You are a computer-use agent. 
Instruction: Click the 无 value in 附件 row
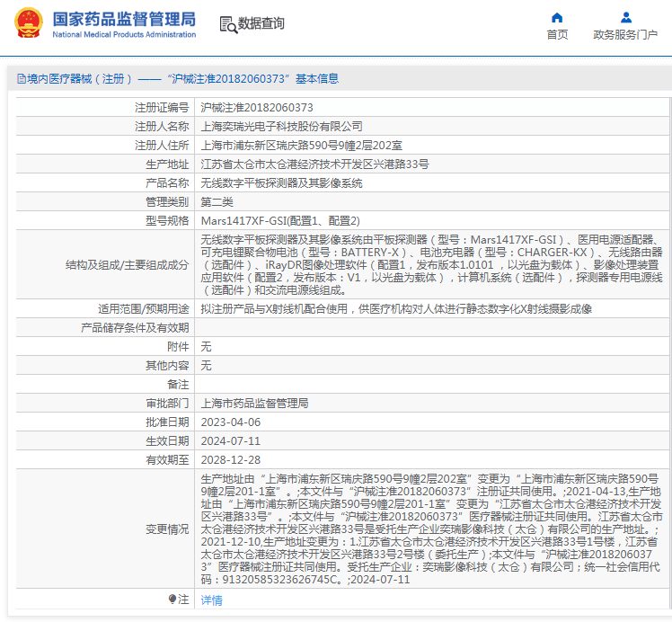point(206,346)
